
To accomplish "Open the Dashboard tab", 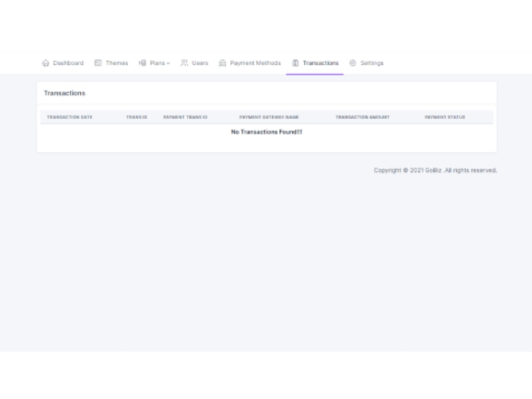I will 63,63.
